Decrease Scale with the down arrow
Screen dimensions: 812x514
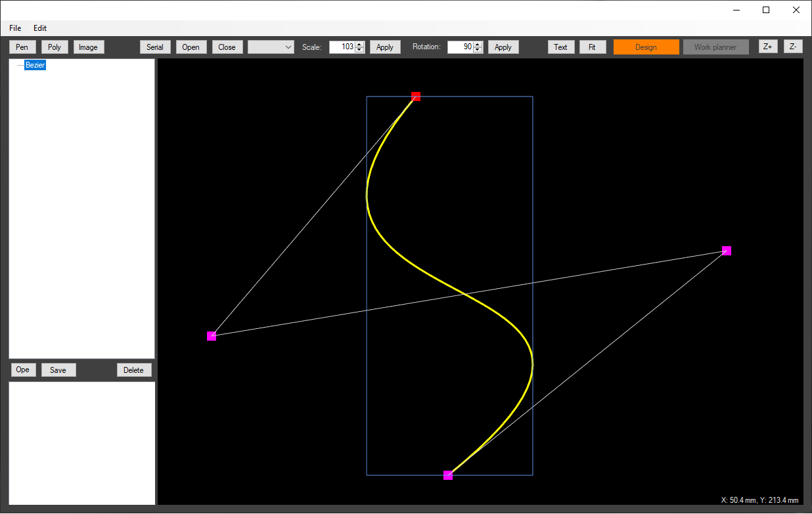click(359, 50)
